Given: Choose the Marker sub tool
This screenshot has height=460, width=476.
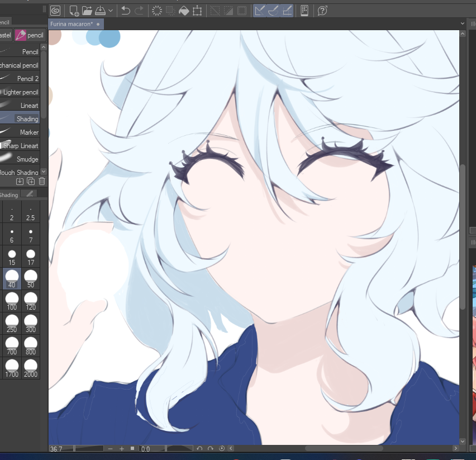Looking at the screenshot, I should click(x=20, y=132).
